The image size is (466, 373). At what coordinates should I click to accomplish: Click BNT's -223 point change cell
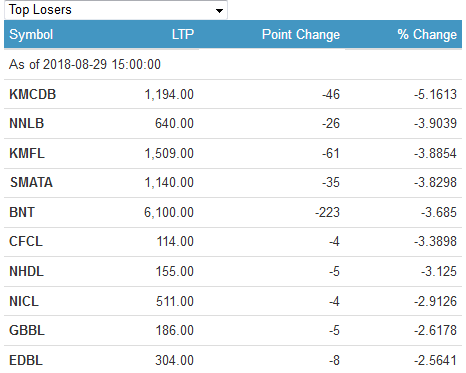coord(327,213)
